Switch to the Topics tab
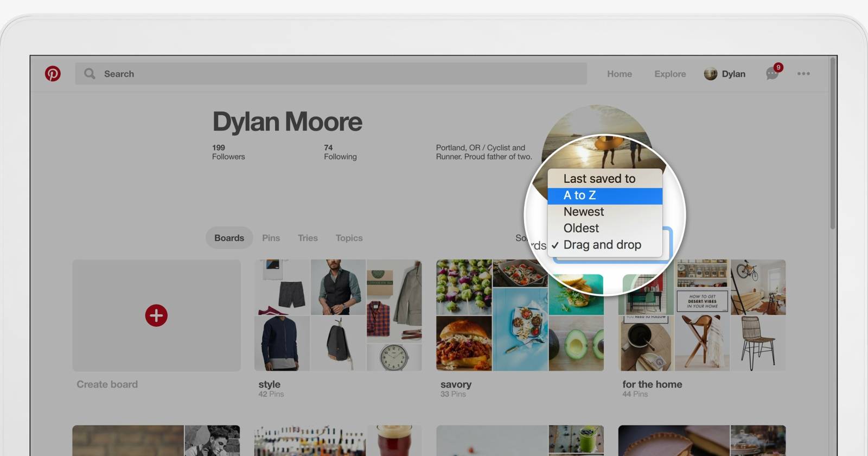The width and height of the screenshot is (868, 456). pyautogui.click(x=349, y=238)
